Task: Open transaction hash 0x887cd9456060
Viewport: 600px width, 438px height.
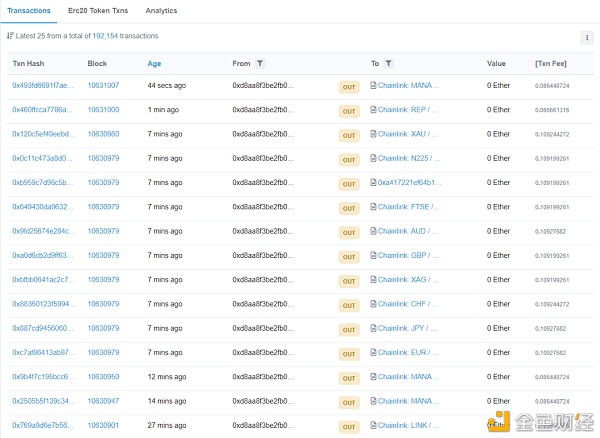Action: click(x=42, y=328)
